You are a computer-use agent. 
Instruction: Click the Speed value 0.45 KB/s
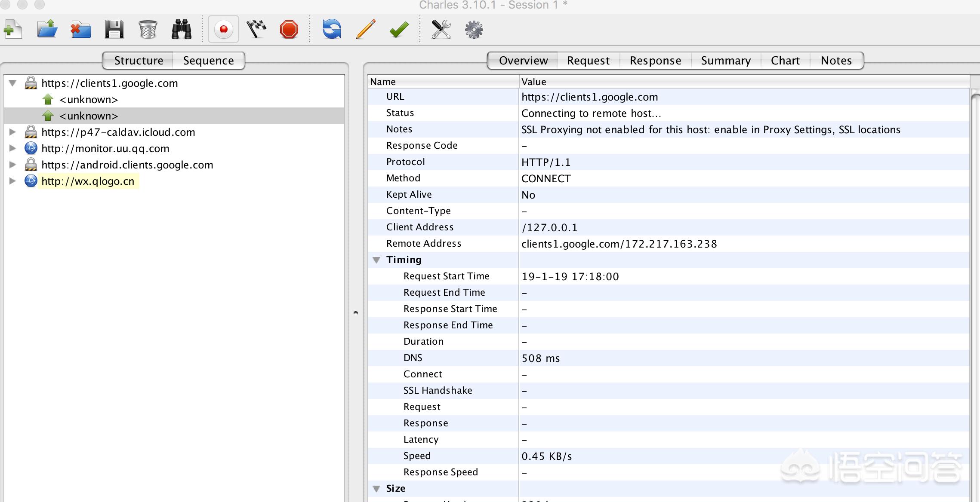coord(547,456)
